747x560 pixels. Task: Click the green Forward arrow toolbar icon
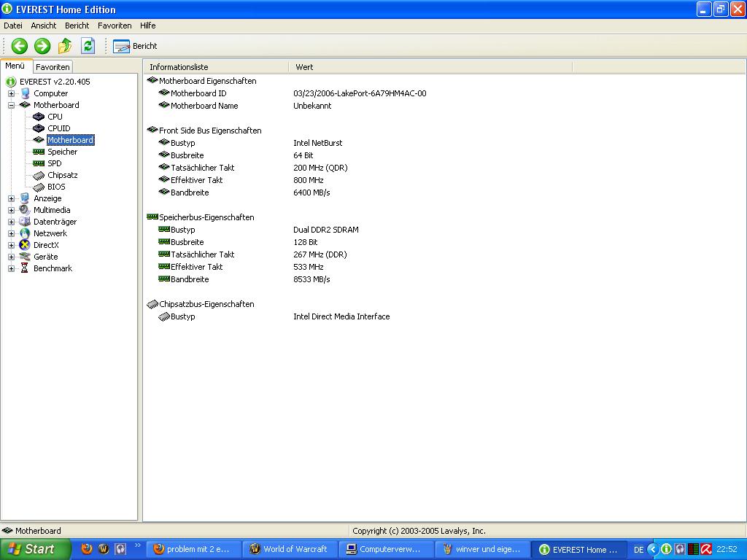click(42, 46)
